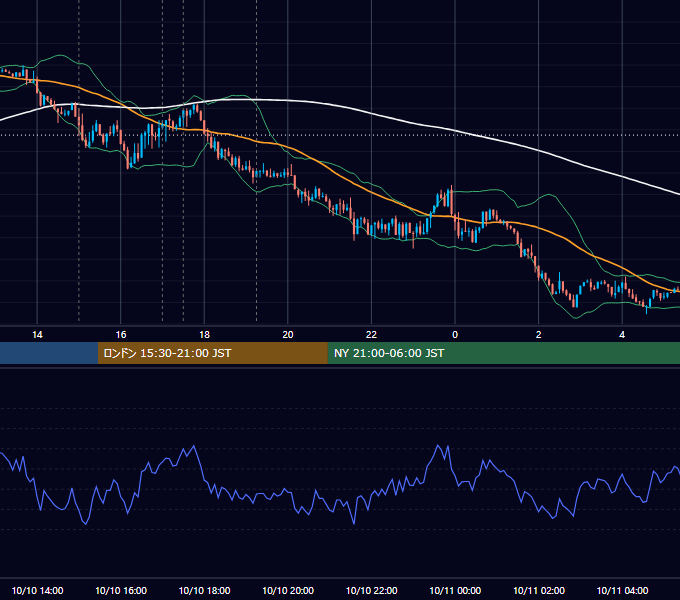Screen dimensions: 680x600
Task: Select the 14 hour label on price chart axis
Action: pyautogui.click(x=37, y=335)
